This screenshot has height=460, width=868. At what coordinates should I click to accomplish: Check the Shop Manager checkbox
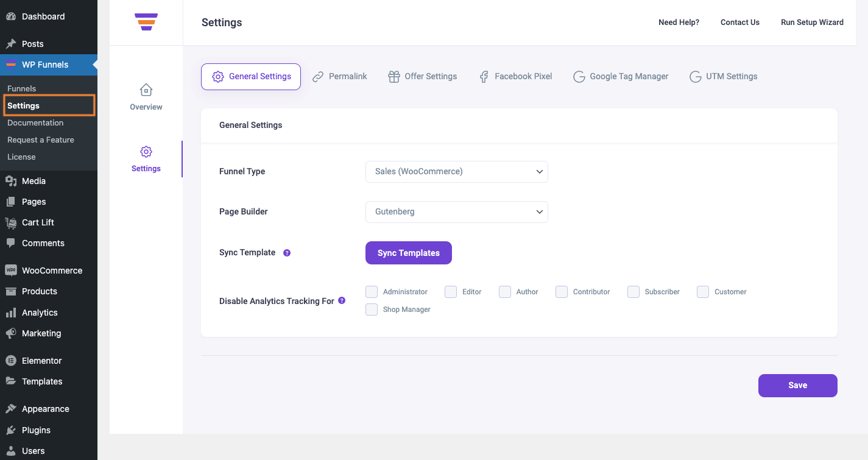pyautogui.click(x=372, y=310)
